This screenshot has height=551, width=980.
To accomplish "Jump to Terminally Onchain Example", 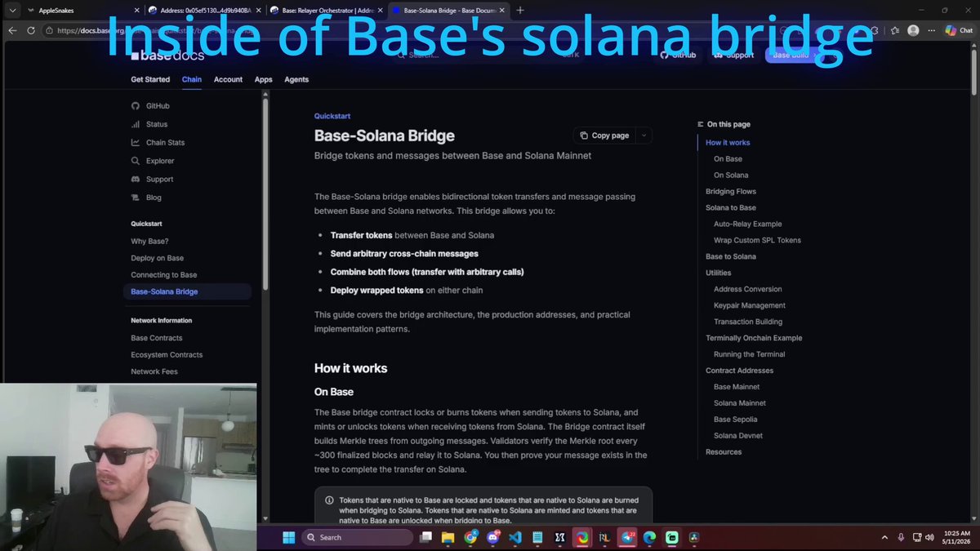I will [754, 338].
